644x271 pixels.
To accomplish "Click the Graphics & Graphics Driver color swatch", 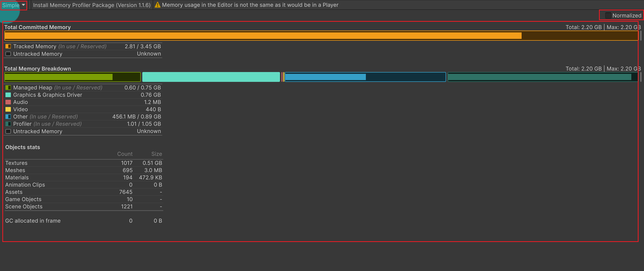I will [x=8, y=95].
